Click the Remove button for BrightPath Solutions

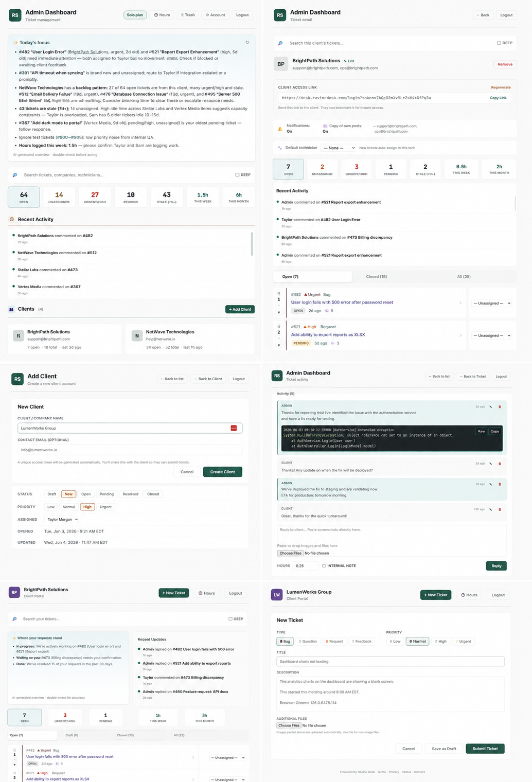505,64
